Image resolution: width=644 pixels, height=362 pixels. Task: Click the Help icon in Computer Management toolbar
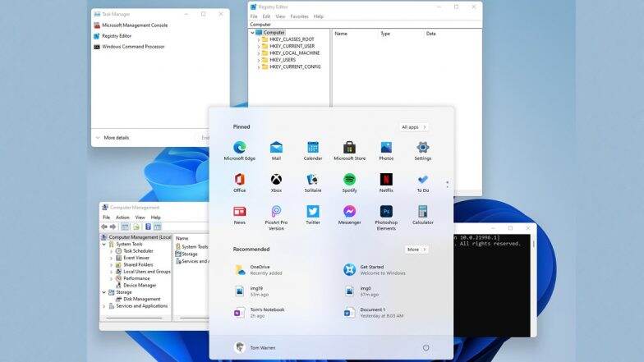point(148,227)
